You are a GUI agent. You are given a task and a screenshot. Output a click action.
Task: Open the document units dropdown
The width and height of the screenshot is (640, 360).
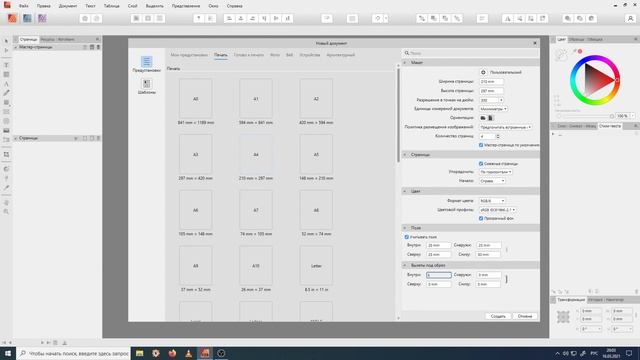tap(493, 109)
